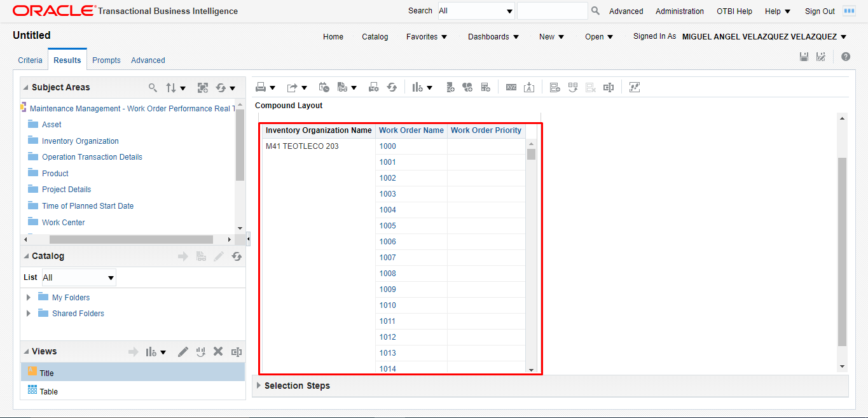Viewport: 868px width, 418px height.
Task: Click the Sign Out link
Action: tap(820, 11)
